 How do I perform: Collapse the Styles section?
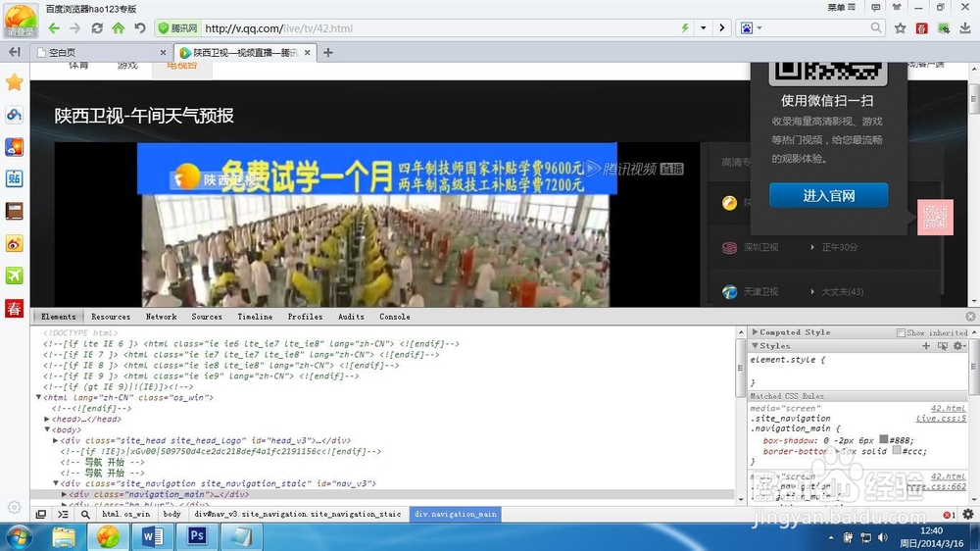[755, 346]
